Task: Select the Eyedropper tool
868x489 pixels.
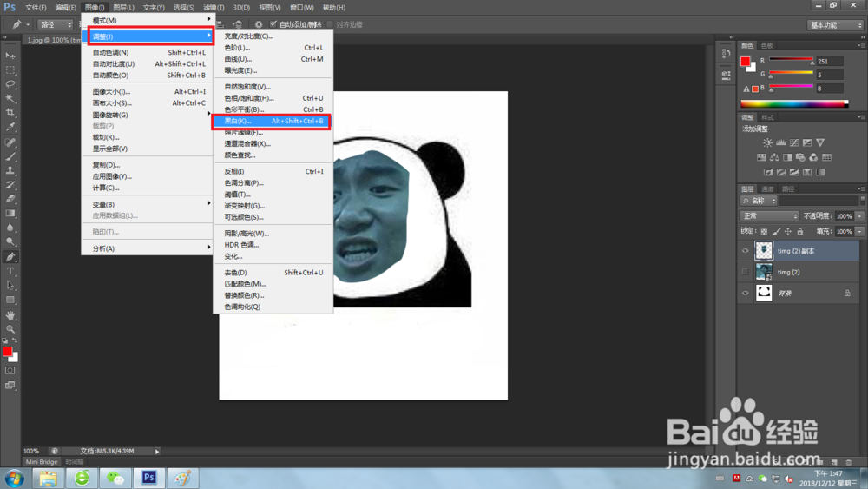Action: coord(10,127)
